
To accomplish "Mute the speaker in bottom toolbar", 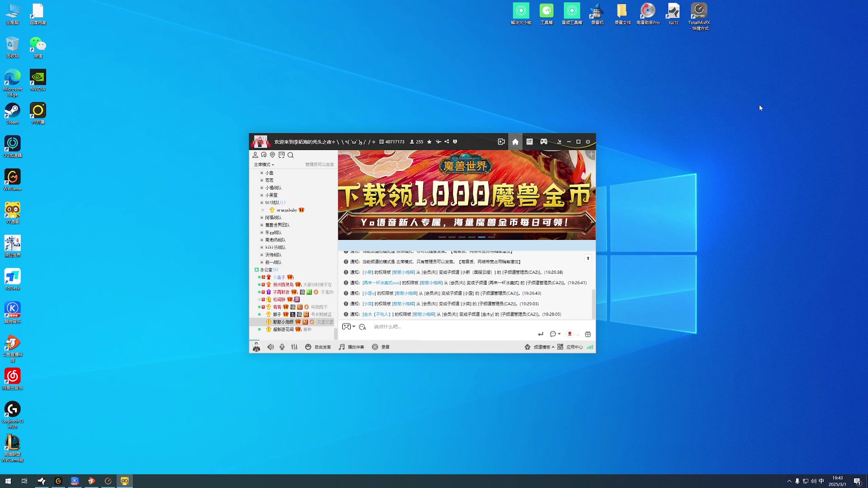I will click(270, 347).
